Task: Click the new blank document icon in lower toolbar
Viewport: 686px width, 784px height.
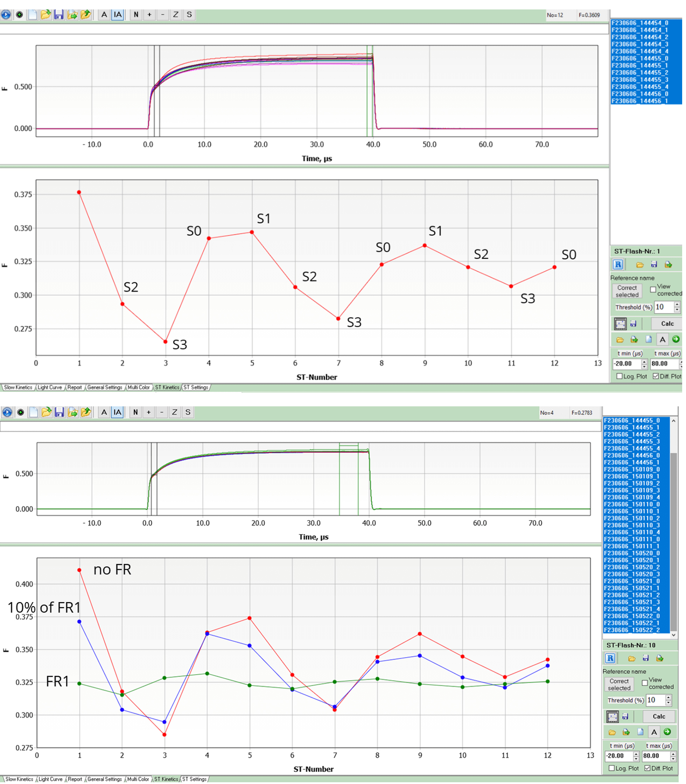Action: coord(34,412)
